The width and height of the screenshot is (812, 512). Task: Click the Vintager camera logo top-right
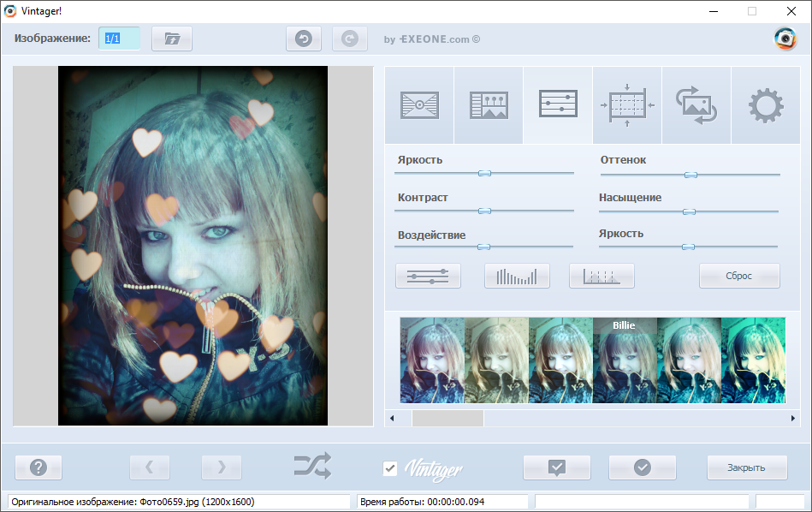click(x=784, y=39)
